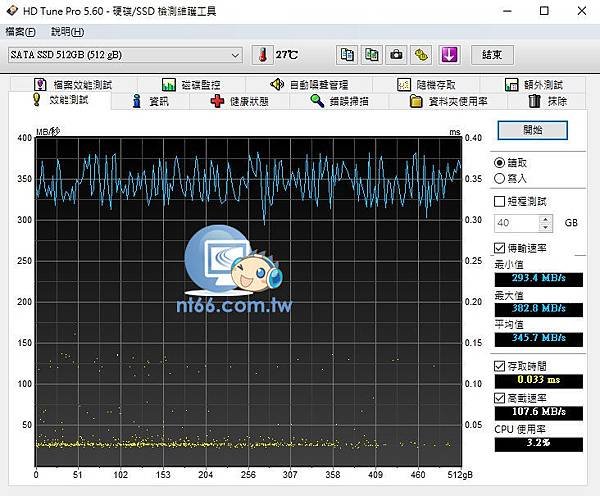Screen dimensions: 600x496
Task: Close the HD Tune Pro window
Action: (x=582, y=11)
